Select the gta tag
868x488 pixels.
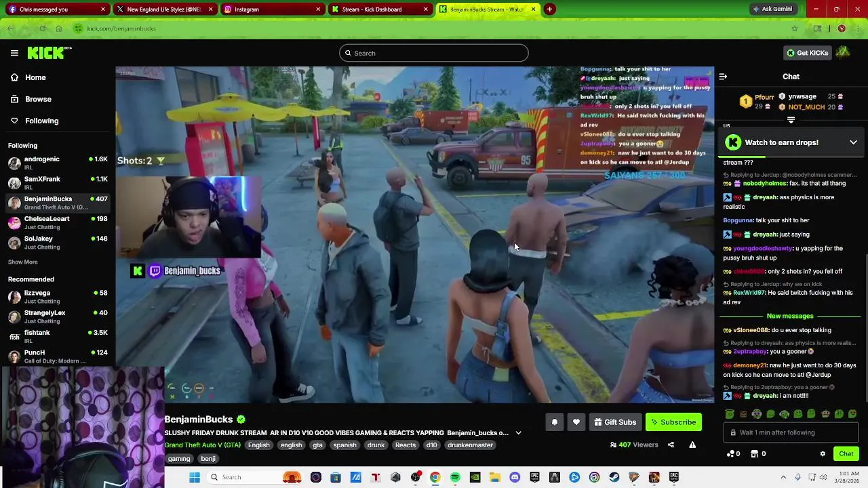[317, 445]
